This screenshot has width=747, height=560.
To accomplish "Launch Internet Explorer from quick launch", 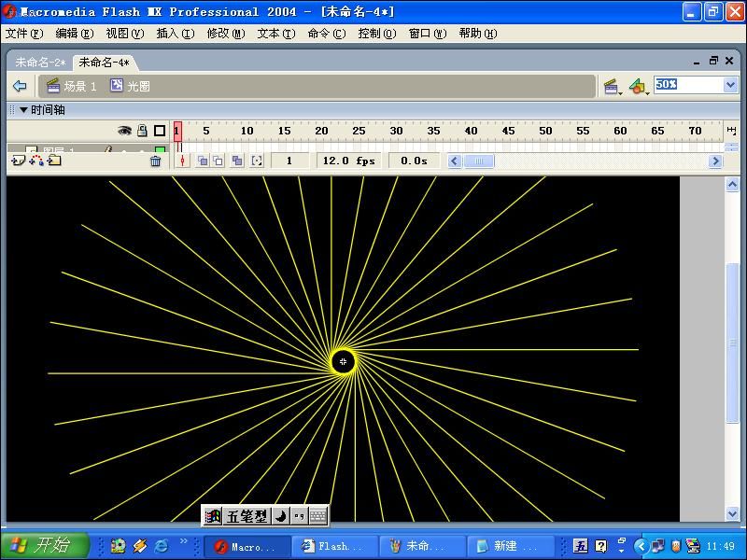I will 162,546.
